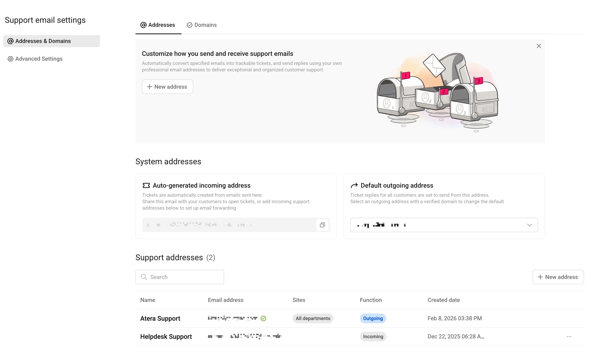
Task: Click the System addresses heading
Action: coord(168,162)
